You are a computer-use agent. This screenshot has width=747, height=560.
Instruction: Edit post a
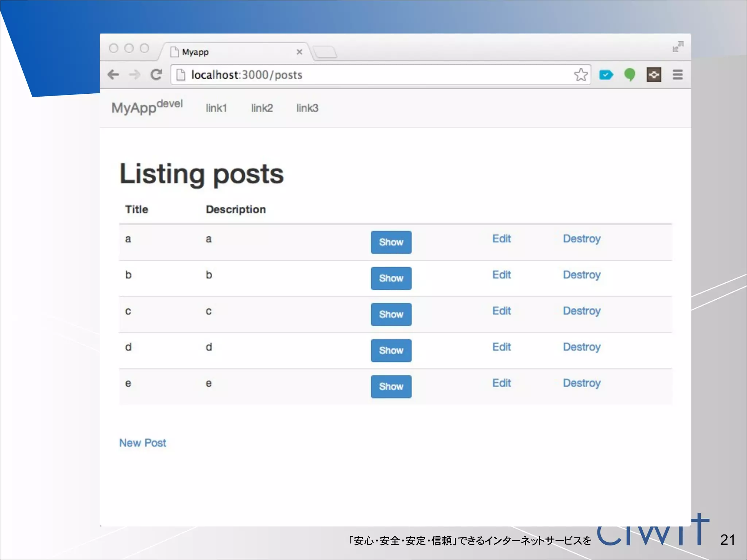(502, 238)
